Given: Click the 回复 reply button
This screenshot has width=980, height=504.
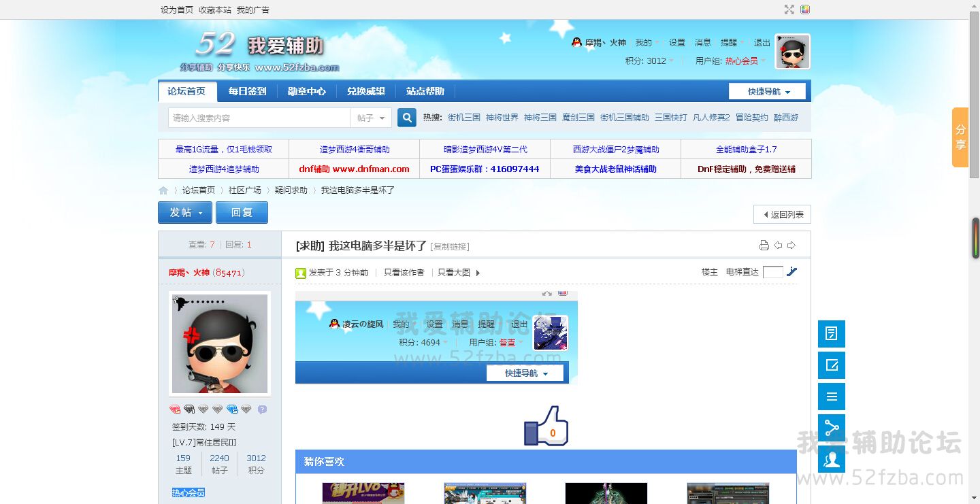Looking at the screenshot, I should [x=242, y=212].
